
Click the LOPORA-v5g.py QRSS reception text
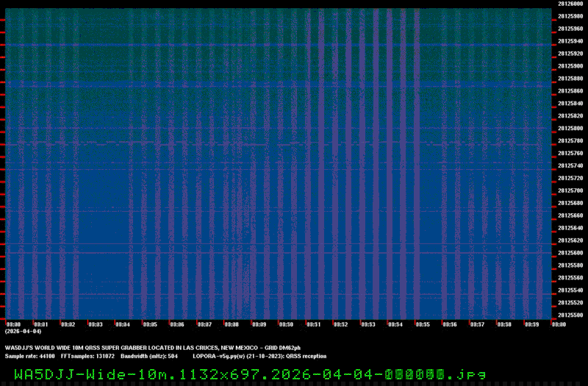[x=259, y=355]
